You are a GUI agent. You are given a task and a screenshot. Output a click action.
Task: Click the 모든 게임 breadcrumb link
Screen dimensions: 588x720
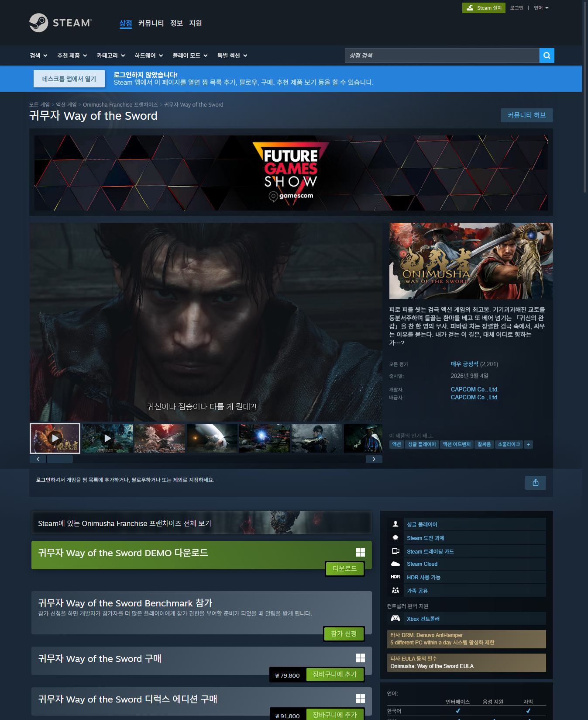pyautogui.click(x=39, y=104)
